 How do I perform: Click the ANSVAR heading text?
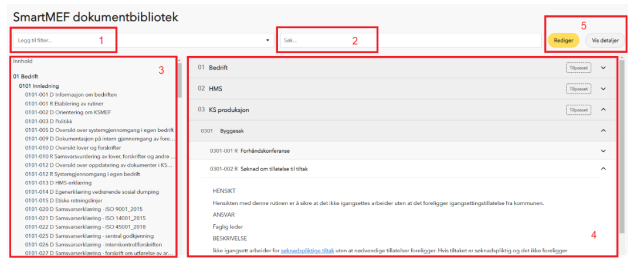(223, 214)
